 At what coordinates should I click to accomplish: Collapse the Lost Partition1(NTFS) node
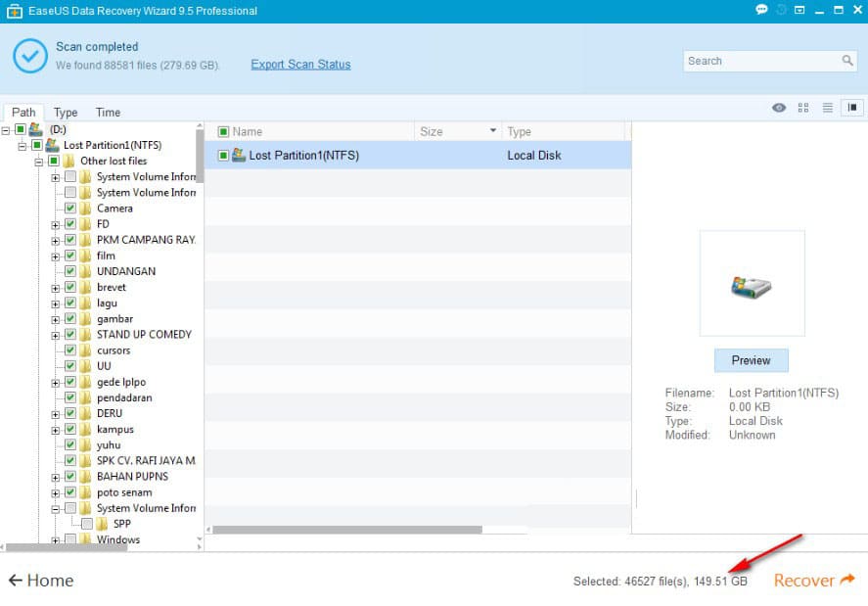(x=23, y=146)
